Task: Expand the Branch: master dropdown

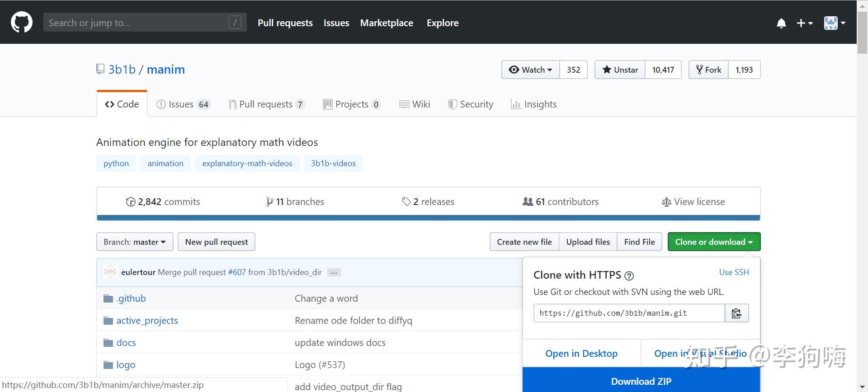Action: [135, 242]
